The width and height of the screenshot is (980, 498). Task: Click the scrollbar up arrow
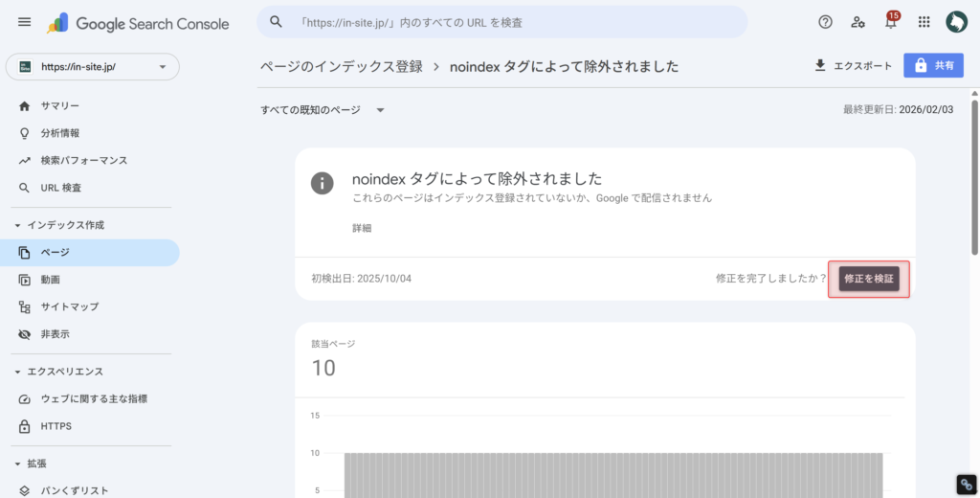pyautogui.click(x=974, y=94)
